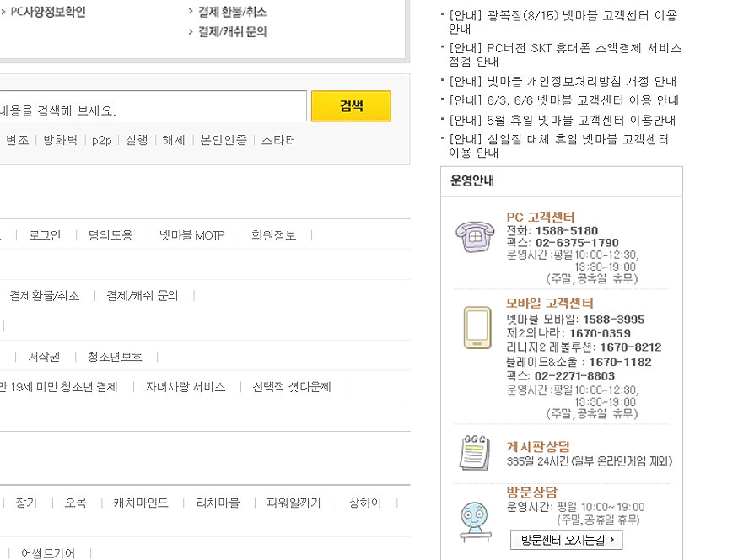Open the 자녀사랑 서비스 link
Screen dimensions: 738x560
185,387
